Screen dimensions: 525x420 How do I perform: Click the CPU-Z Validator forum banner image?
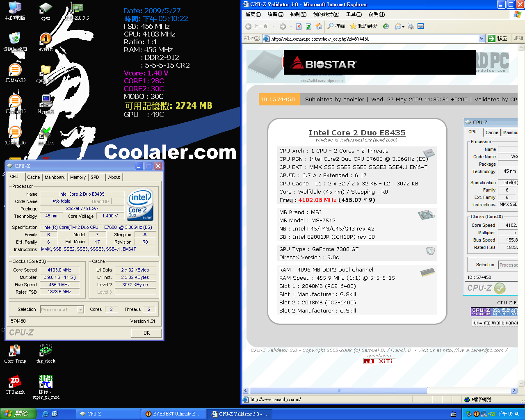pyautogui.click(x=495, y=312)
